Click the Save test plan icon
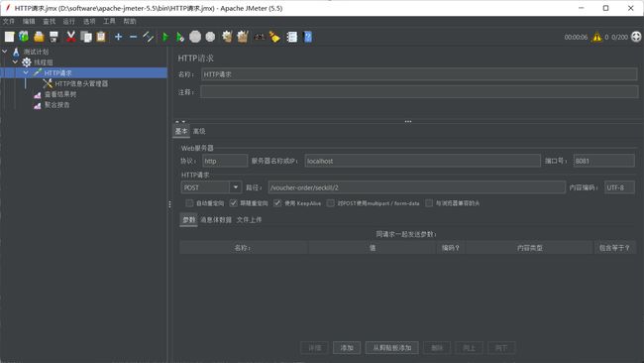 point(54,37)
